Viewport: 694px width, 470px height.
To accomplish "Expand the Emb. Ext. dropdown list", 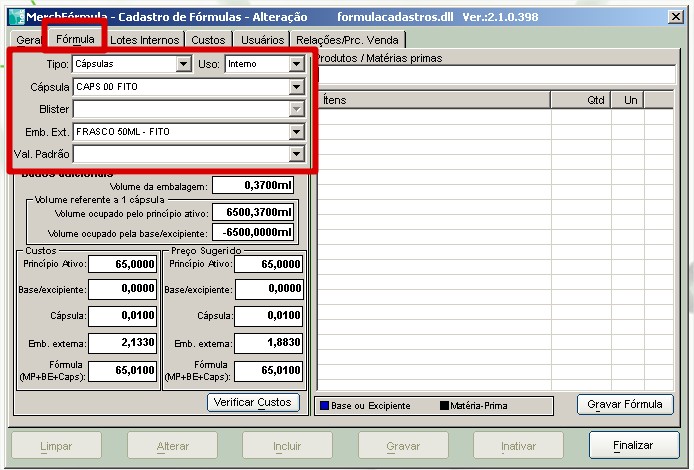I will pos(296,131).
